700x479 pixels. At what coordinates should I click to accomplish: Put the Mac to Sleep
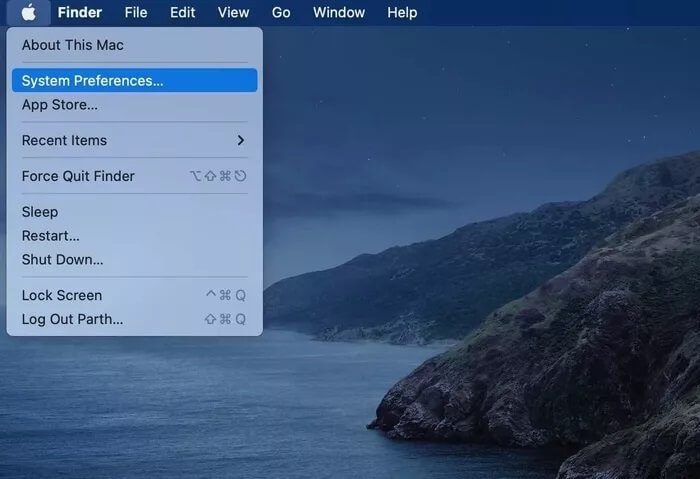click(40, 212)
